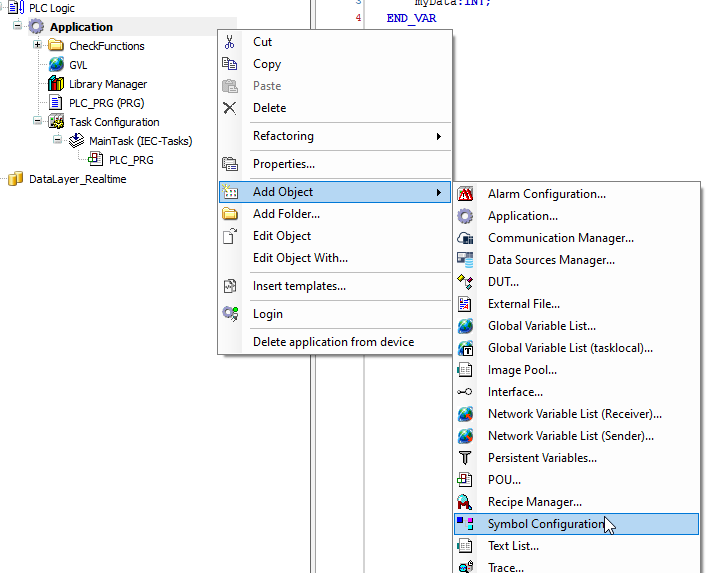Choose Copy in the context menu
The width and height of the screenshot is (712, 573).
335,64
